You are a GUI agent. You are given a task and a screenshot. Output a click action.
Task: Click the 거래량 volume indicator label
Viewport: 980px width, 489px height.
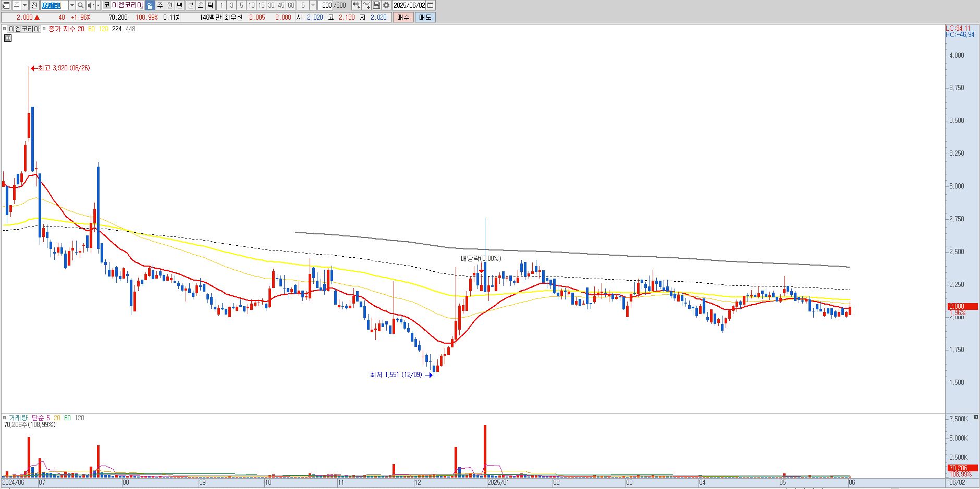18,418
